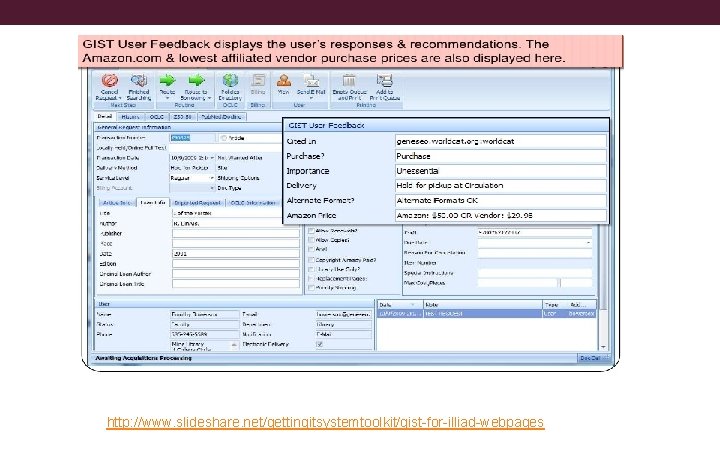Click the Cited In feedback field
The image size is (720, 450).
point(501,141)
